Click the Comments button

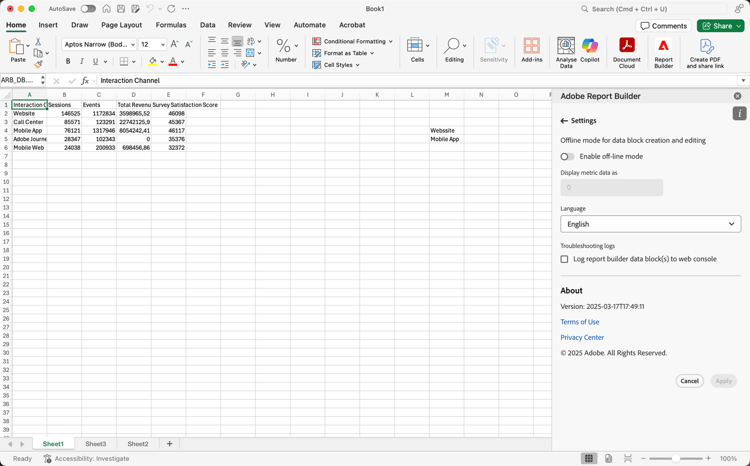point(663,26)
